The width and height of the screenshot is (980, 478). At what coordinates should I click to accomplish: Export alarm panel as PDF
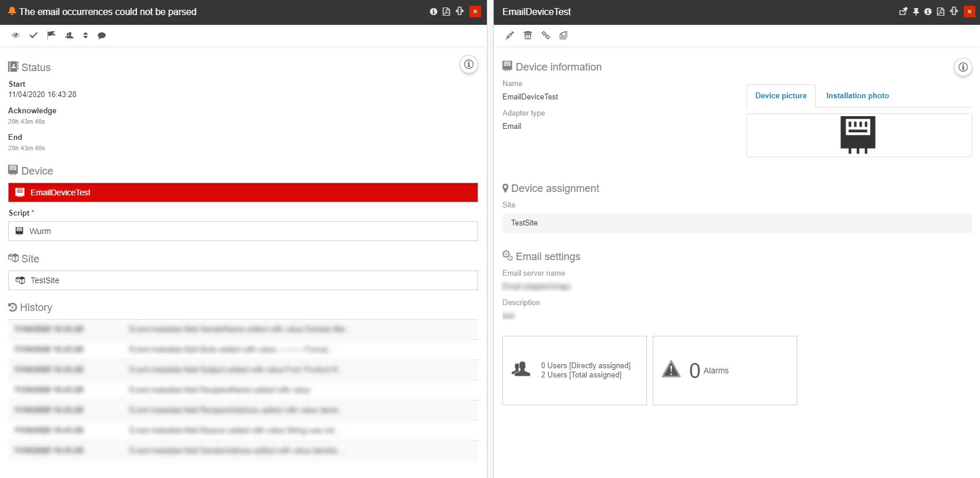point(446,12)
